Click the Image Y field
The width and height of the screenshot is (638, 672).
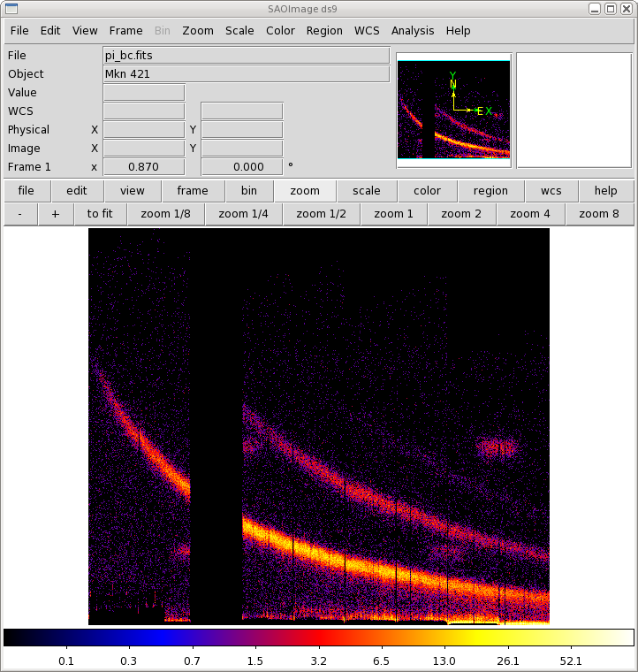click(x=242, y=149)
